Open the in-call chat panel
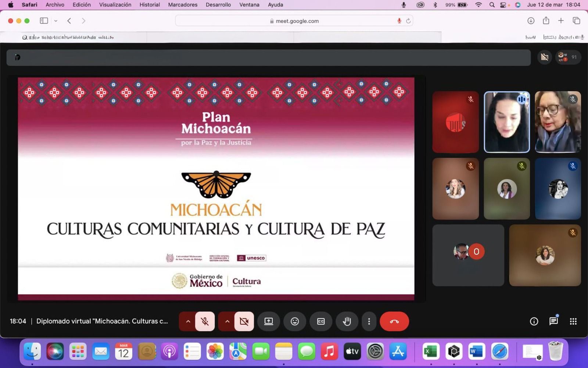The width and height of the screenshot is (588, 368). (x=552, y=321)
